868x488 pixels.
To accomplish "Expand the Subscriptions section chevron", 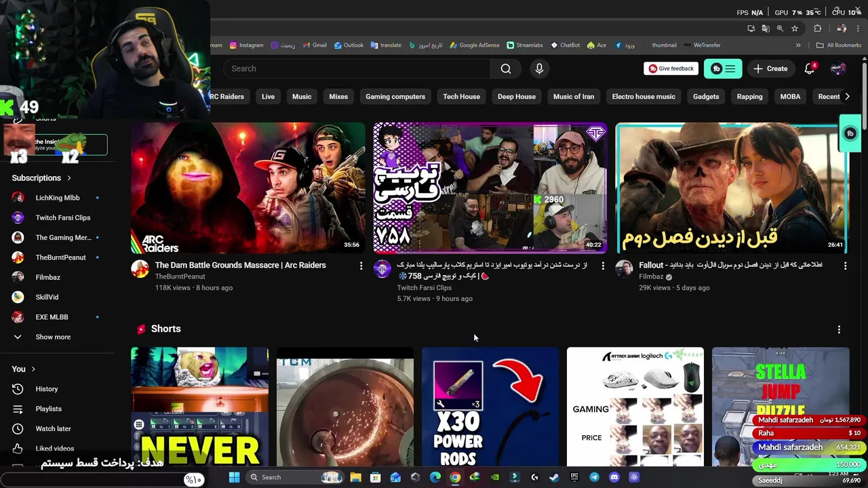I will [x=68, y=178].
